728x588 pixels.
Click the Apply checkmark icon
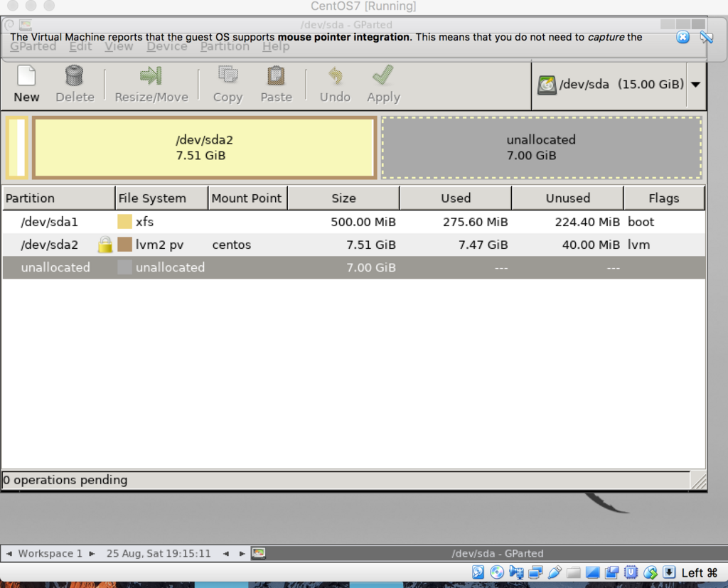(383, 75)
